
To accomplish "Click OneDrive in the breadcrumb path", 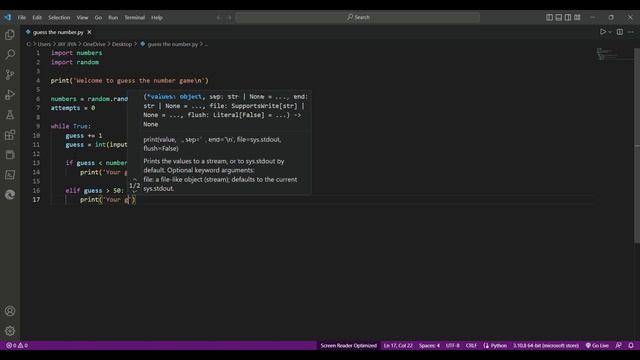I will (x=94, y=44).
